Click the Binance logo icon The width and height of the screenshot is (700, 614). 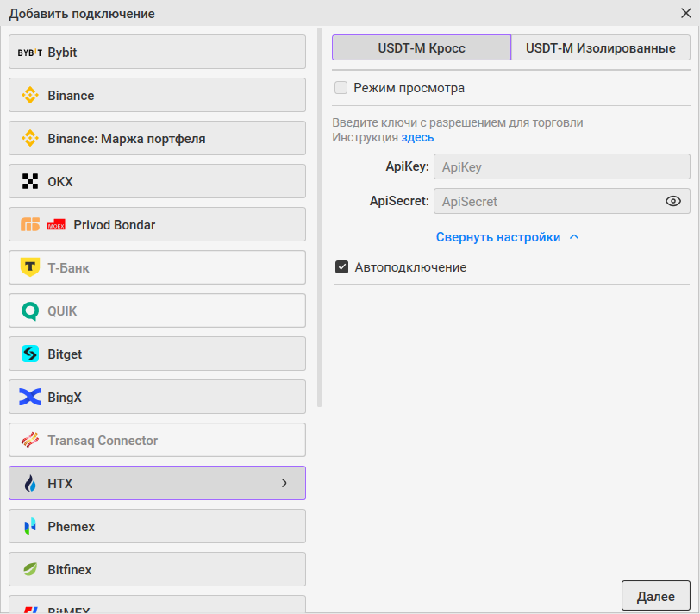tap(30, 96)
